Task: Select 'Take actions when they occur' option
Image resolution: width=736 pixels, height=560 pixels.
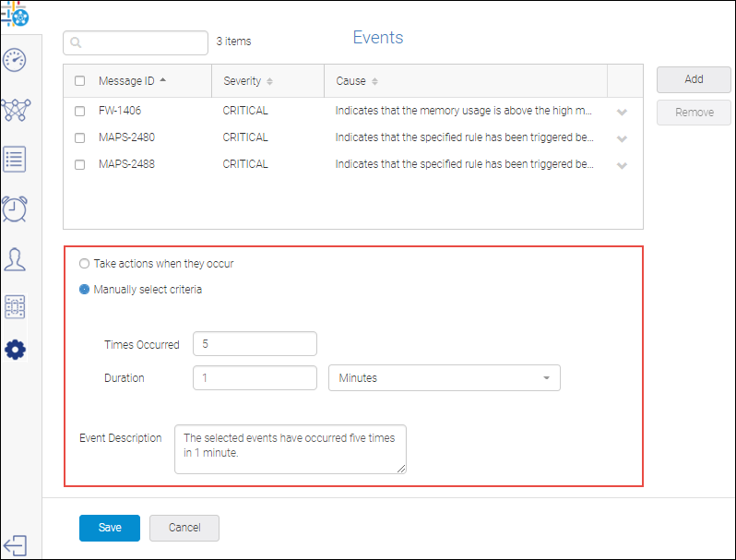Action: tap(85, 264)
